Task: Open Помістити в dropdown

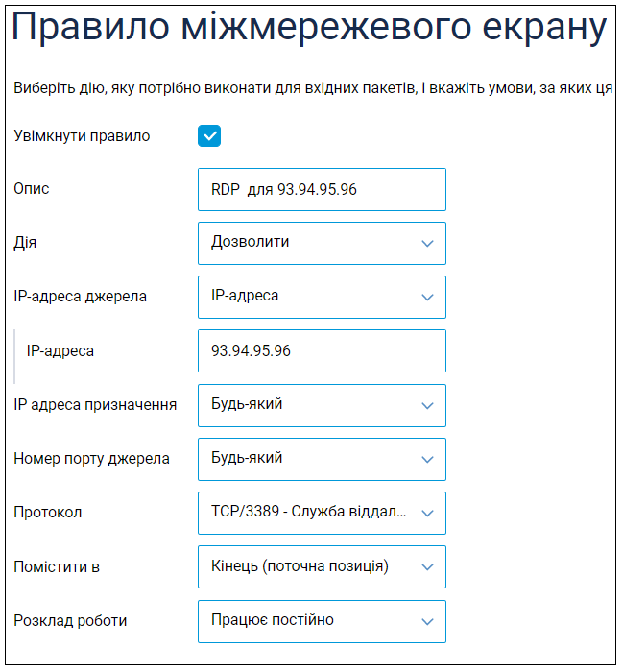Action: [322, 567]
